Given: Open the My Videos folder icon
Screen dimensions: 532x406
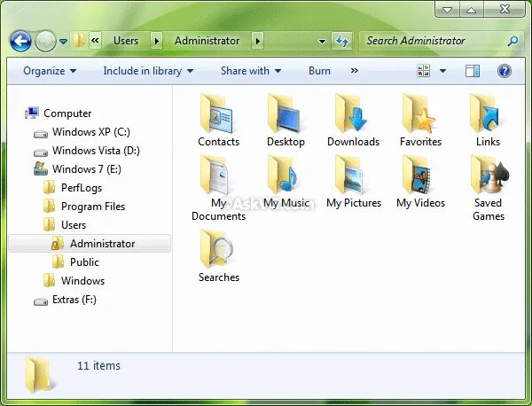Looking at the screenshot, I should click(418, 175).
